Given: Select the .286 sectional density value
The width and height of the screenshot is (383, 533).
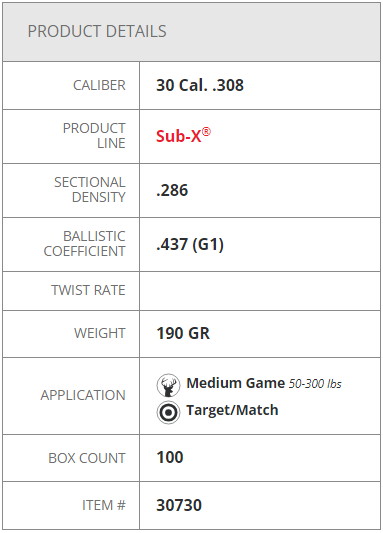Looking at the screenshot, I should click(x=172, y=190).
